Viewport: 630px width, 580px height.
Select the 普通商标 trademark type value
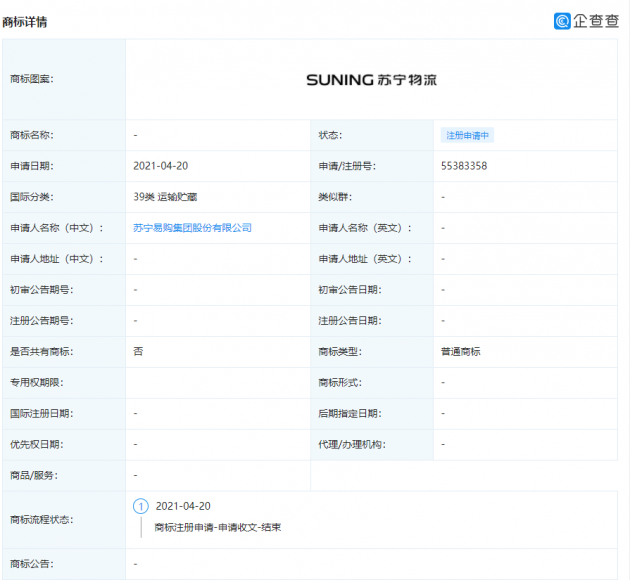[x=460, y=351]
